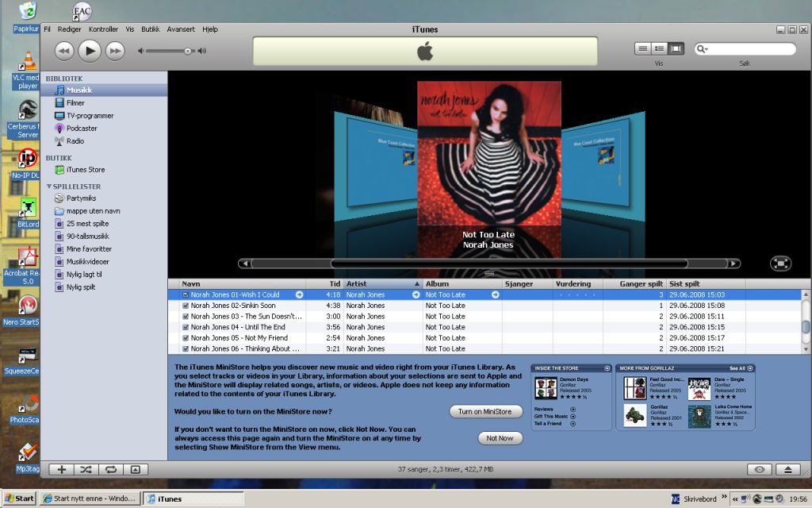Open the 'mappe uten navn' folder
Image resolution: width=812 pixels, height=508 pixels.
click(94, 211)
